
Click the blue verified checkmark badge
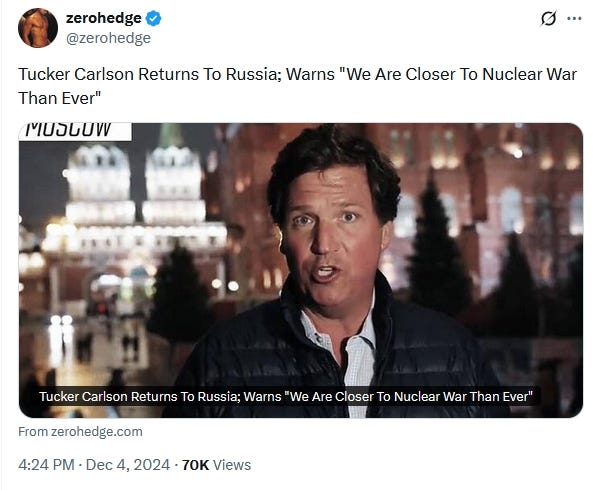pyautogui.click(x=153, y=18)
